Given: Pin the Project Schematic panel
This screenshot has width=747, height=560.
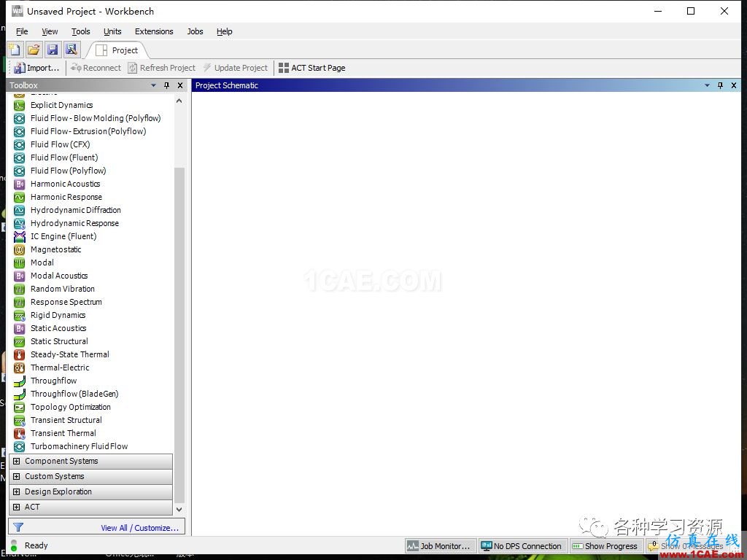Looking at the screenshot, I should click(720, 85).
